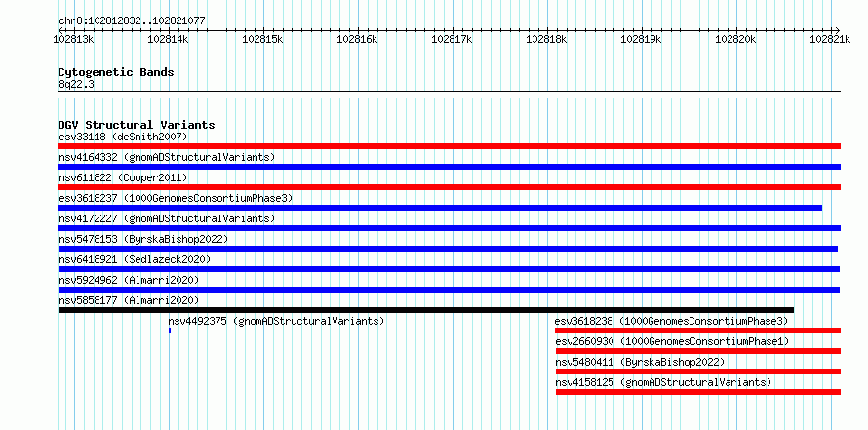Click the nsv4164332 (gnomADStructuralVariants) label
Image resolution: width=868 pixels, height=430 pixels.
click(x=167, y=157)
